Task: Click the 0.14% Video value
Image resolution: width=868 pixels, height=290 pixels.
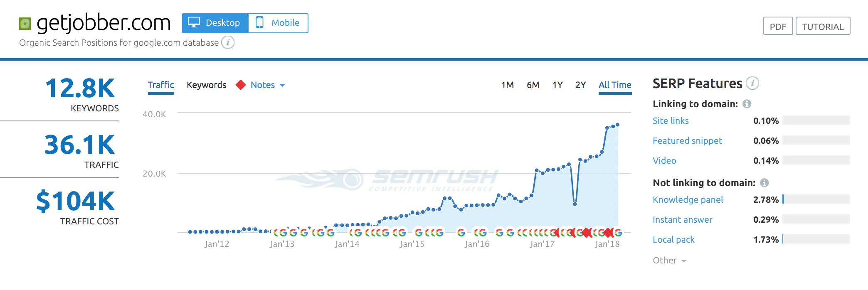Action: [766, 160]
